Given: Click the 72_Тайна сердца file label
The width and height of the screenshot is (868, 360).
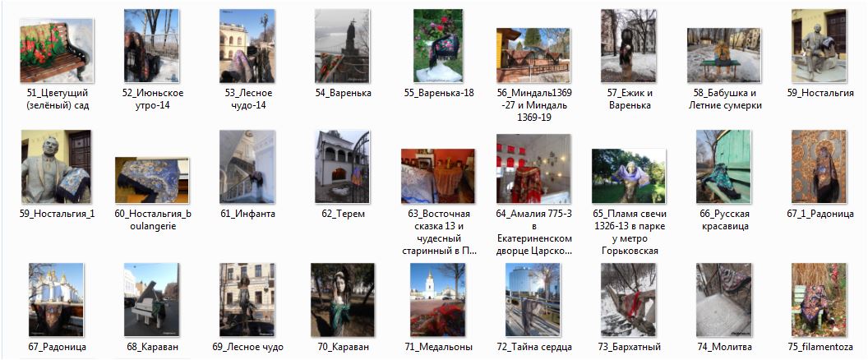Looking at the screenshot, I should (534, 348).
